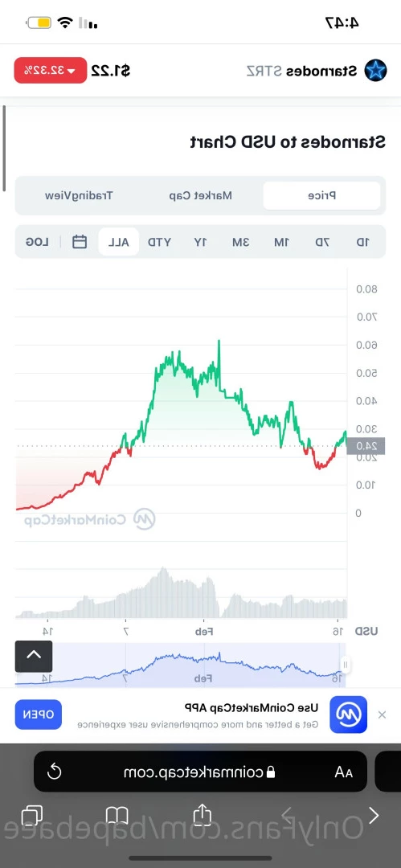Switch to the Market Cap tab

tap(201, 195)
